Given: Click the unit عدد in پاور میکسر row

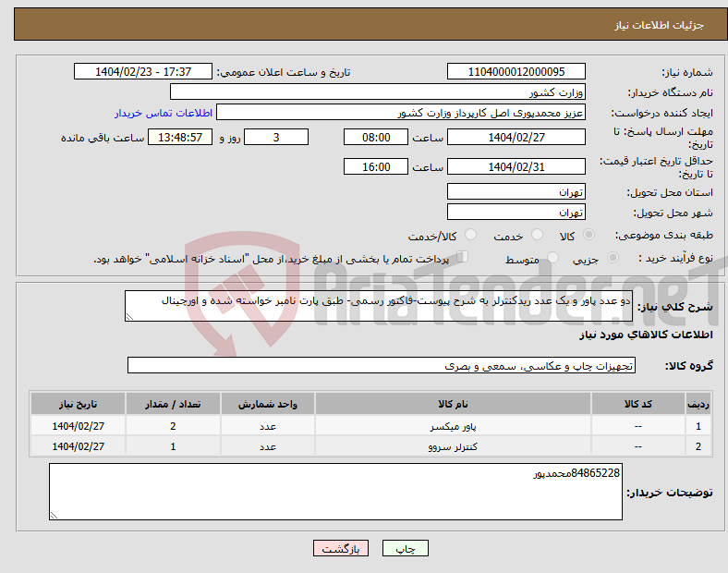Looking at the screenshot, I should point(268,426).
